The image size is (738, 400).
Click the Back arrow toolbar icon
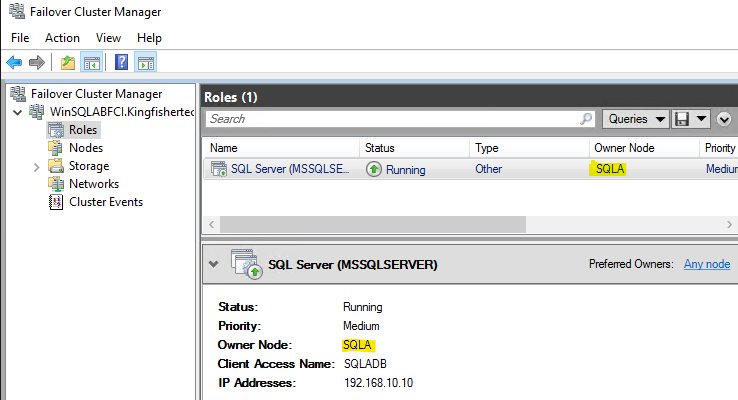14,62
